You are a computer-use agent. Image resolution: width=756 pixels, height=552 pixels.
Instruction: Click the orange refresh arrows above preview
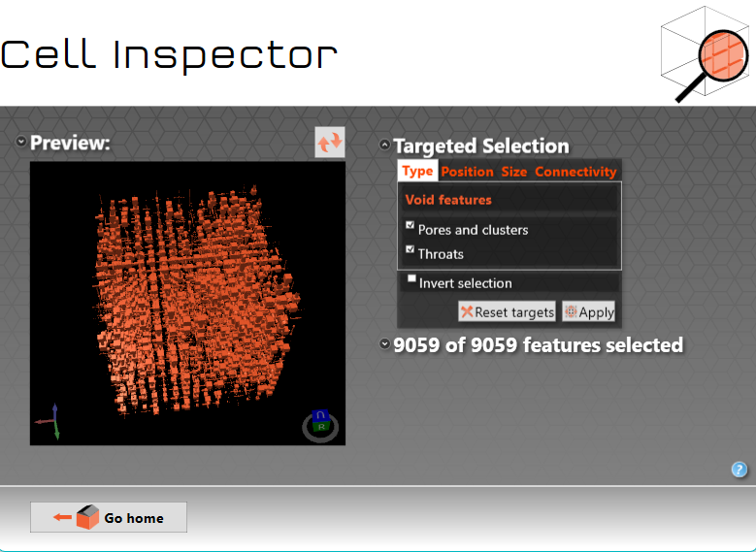coord(330,142)
